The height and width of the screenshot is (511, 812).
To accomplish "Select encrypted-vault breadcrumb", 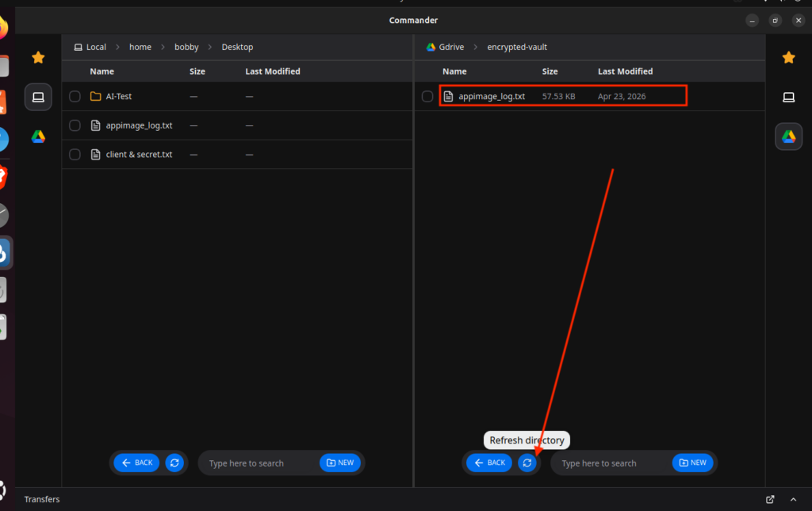I will (x=517, y=47).
